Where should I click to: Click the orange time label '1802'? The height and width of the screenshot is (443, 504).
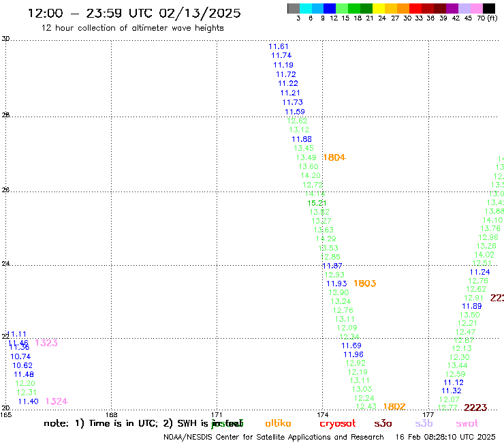(394, 407)
